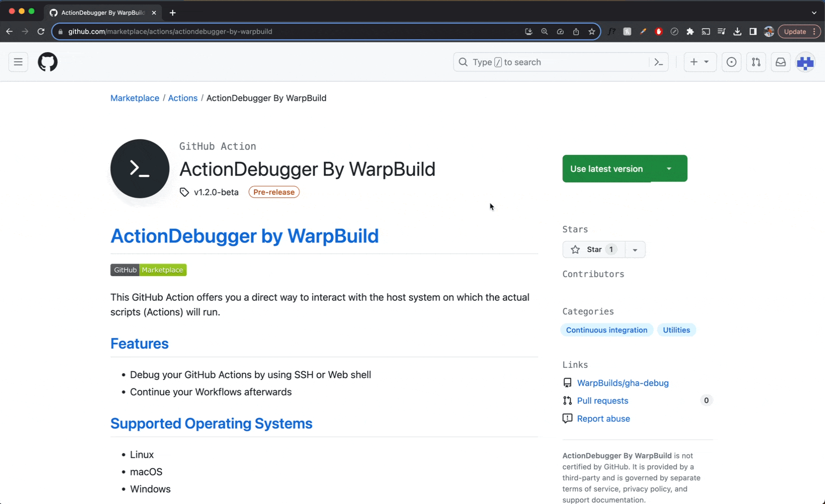Open the notifications inbox icon

(x=781, y=62)
